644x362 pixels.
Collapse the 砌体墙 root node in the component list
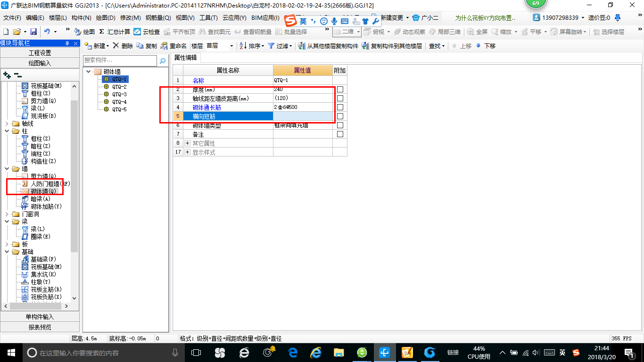point(88,72)
